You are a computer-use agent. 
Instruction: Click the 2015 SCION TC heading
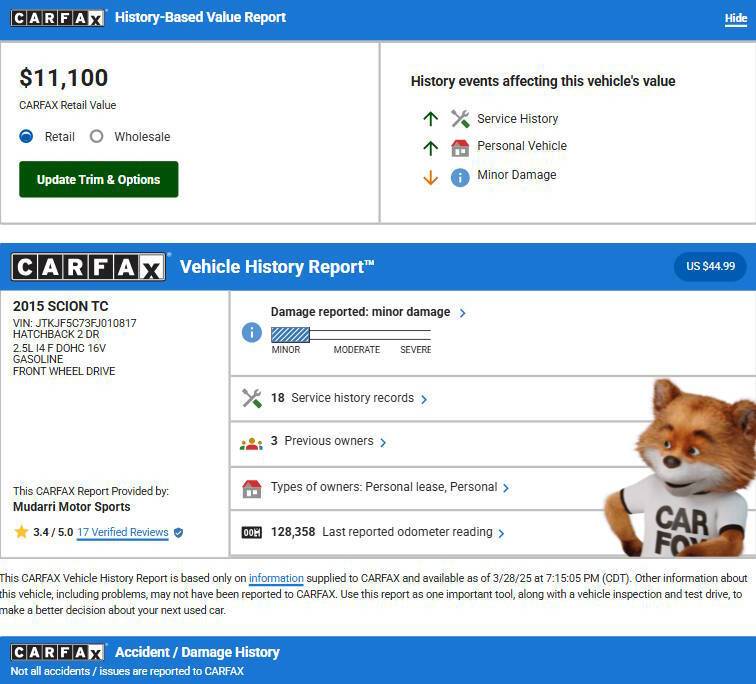[x=61, y=306]
